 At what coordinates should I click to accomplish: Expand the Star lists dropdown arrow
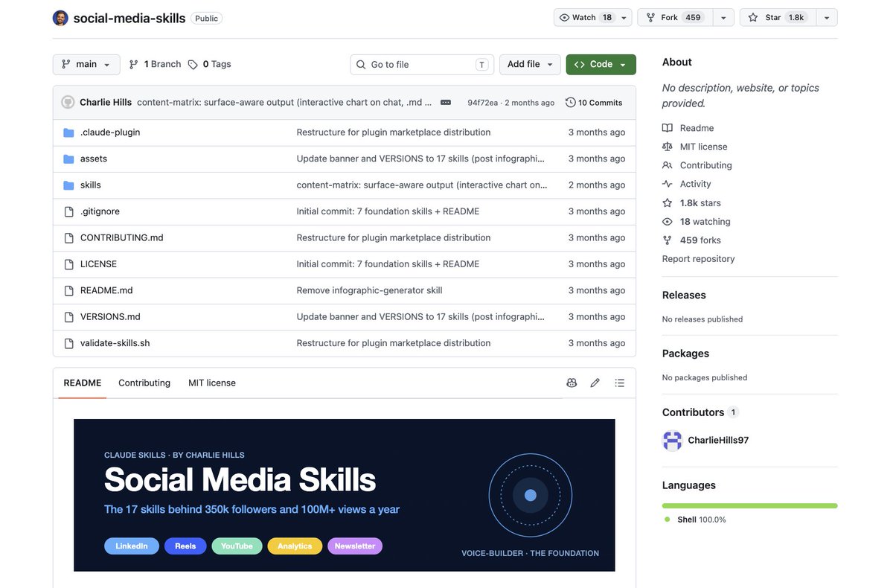click(x=827, y=18)
